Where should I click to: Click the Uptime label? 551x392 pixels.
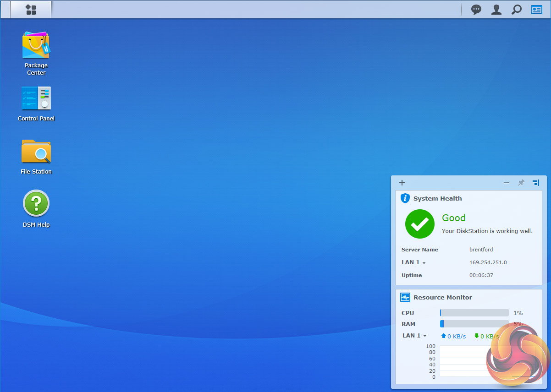pyautogui.click(x=412, y=275)
